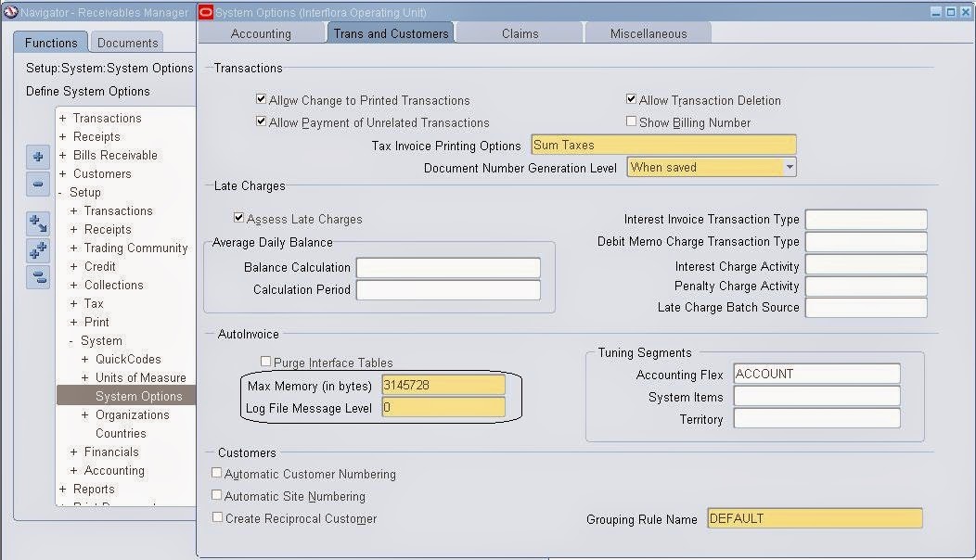Click Balance Calculation field
The image size is (976, 560).
[x=448, y=268]
